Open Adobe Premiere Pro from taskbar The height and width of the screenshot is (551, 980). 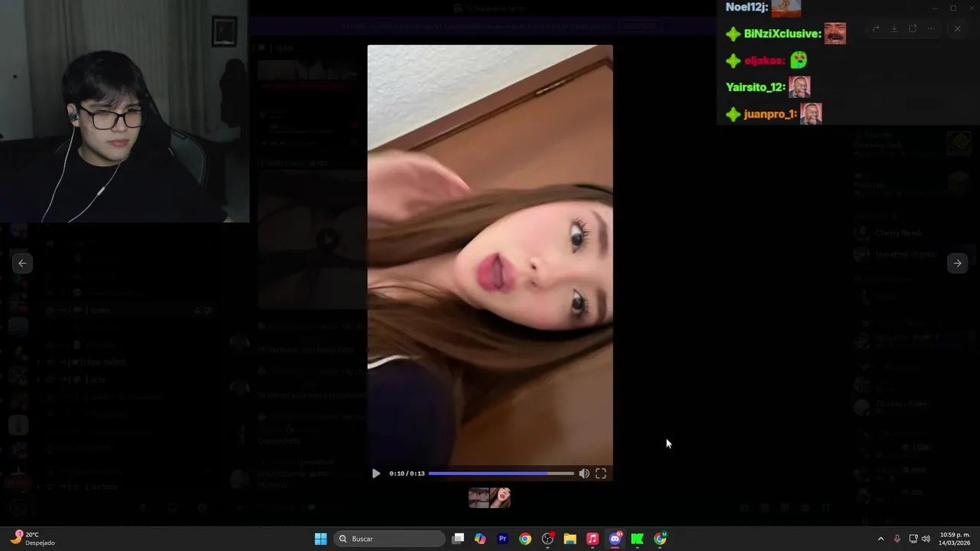click(502, 539)
